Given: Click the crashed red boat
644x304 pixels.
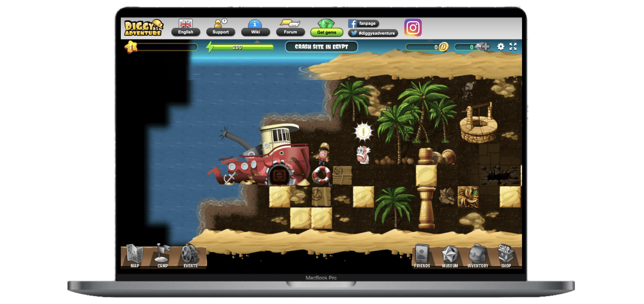Looking at the screenshot, I should [x=265, y=156].
